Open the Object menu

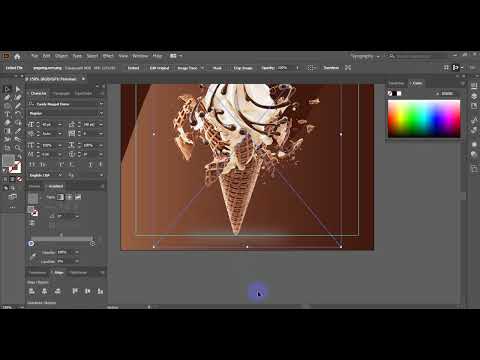tap(62, 56)
